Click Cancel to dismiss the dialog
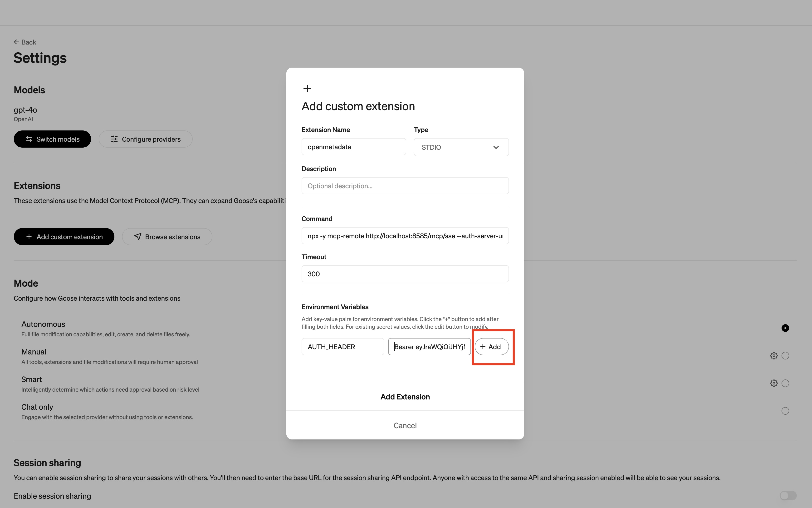Image resolution: width=812 pixels, height=508 pixels. click(405, 425)
